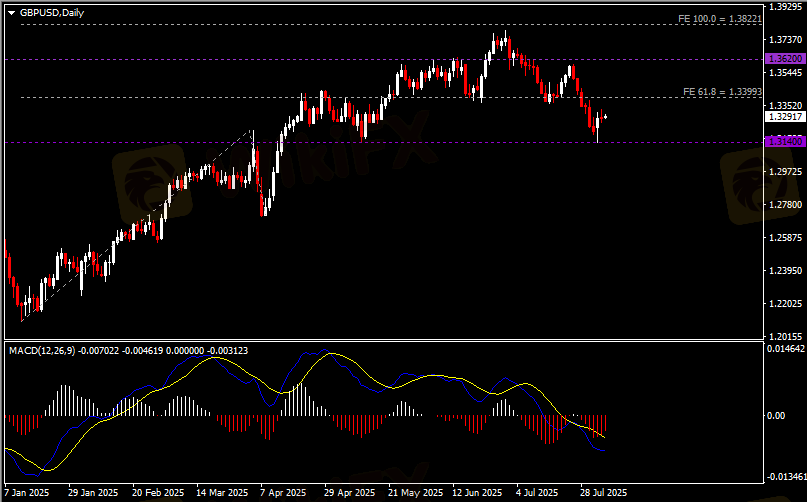Click the 1.39295 price scale value

tap(785, 7)
